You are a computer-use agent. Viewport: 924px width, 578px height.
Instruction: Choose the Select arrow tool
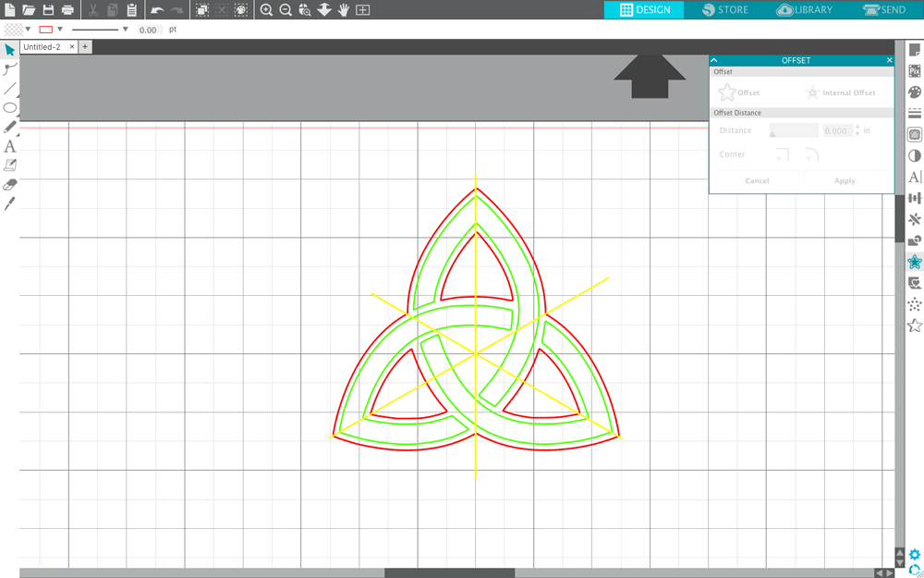pos(9,50)
